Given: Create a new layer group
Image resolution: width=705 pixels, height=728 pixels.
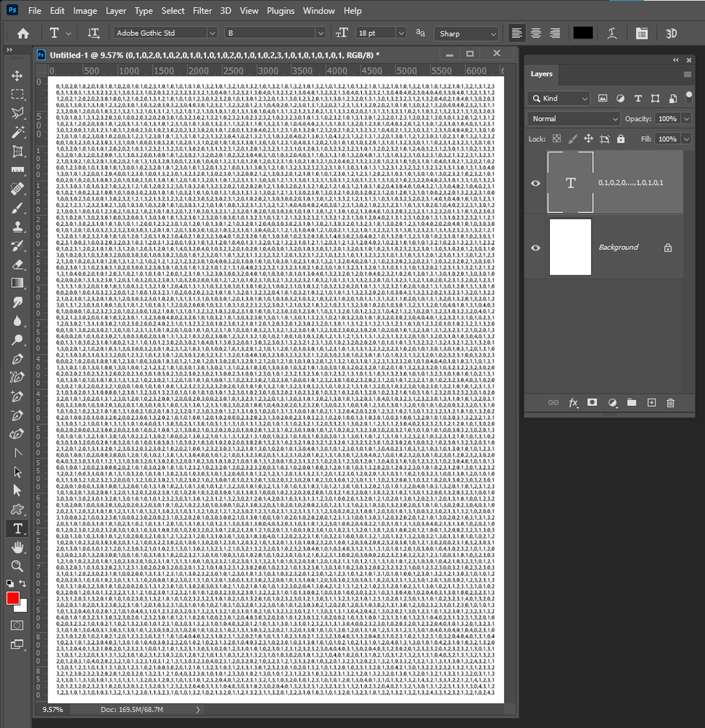Looking at the screenshot, I should click(631, 402).
